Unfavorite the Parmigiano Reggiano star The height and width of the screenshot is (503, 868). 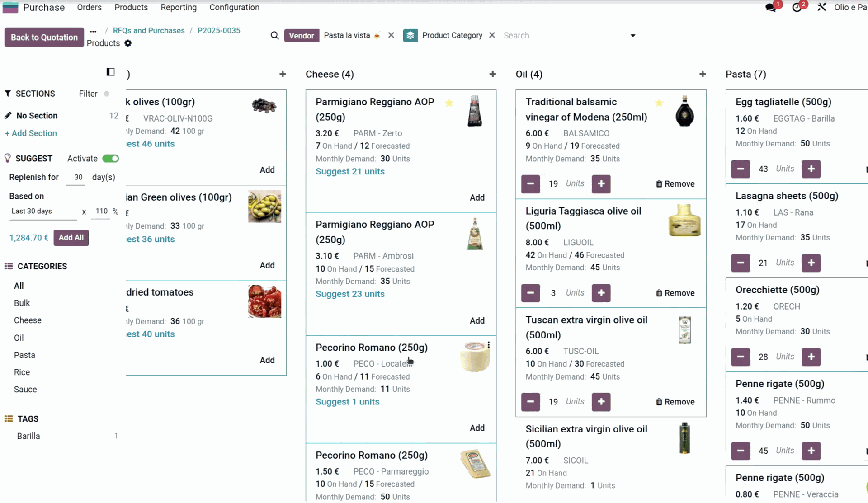tap(449, 103)
